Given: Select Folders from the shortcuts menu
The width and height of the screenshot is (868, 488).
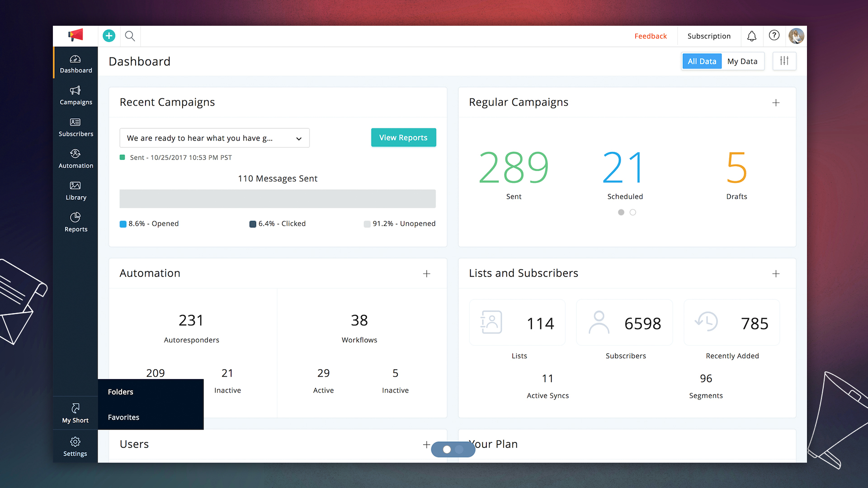Looking at the screenshot, I should pos(151,392).
